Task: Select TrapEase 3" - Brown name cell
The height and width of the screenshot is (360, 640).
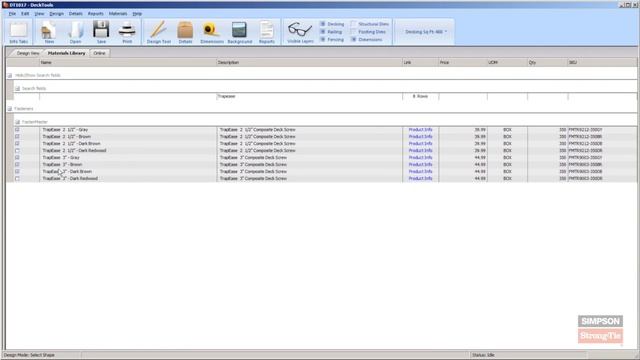Action: click(x=128, y=164)
